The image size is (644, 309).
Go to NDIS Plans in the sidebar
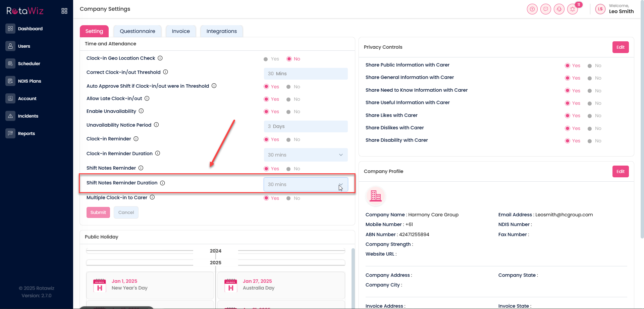[29, 81]
